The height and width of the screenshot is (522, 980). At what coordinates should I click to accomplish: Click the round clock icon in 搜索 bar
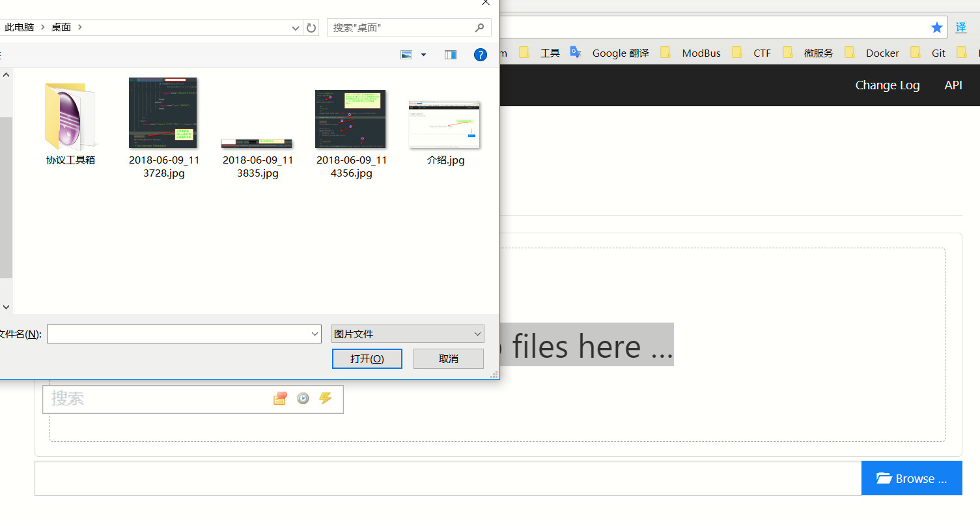pos(303,398)
